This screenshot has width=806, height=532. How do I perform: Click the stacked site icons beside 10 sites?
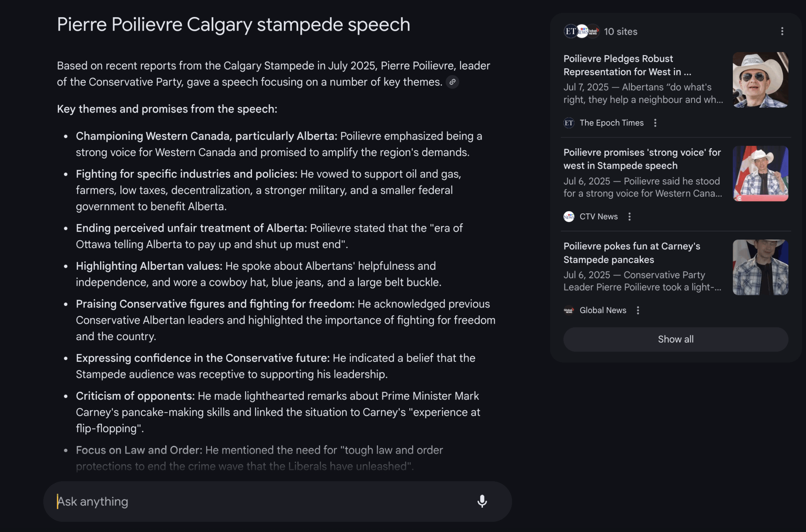(x=582, y=31)
